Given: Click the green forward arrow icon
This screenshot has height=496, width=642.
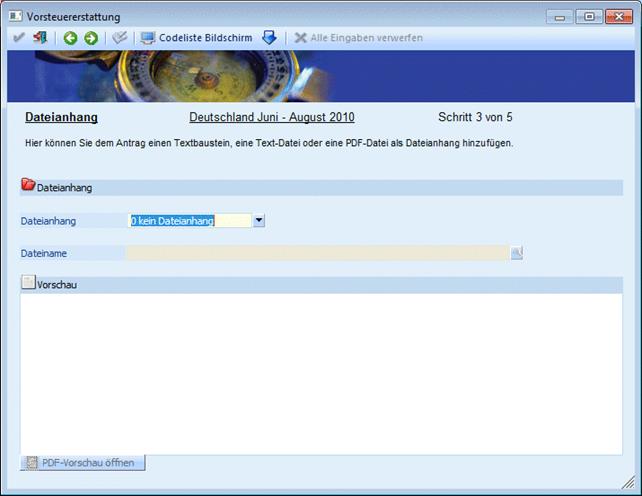Looking at the screenshot, I should 91,38.
